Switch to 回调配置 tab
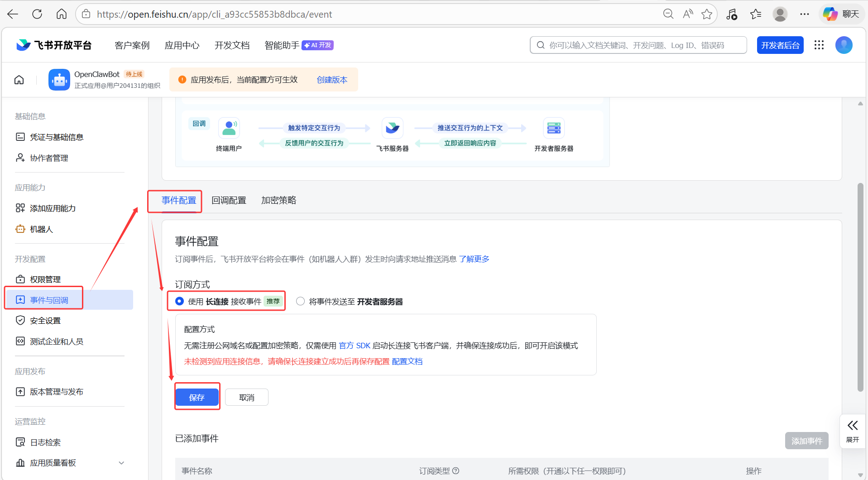 tap(229, 200)
